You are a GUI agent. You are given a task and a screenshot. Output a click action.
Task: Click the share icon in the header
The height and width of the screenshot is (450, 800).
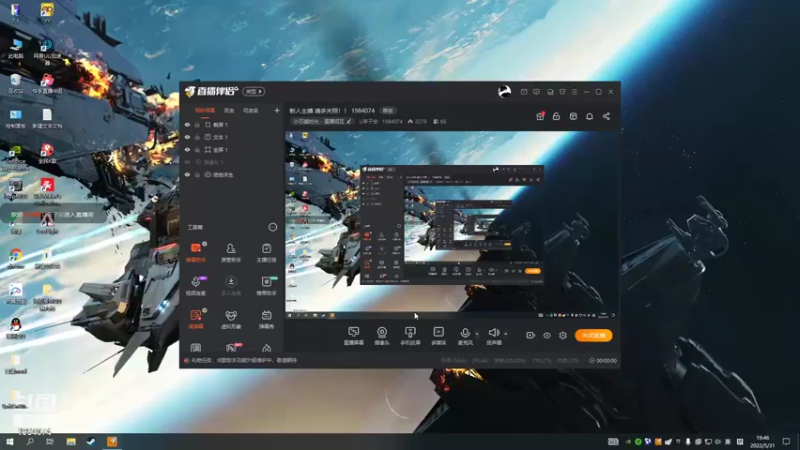pos(606,116)
